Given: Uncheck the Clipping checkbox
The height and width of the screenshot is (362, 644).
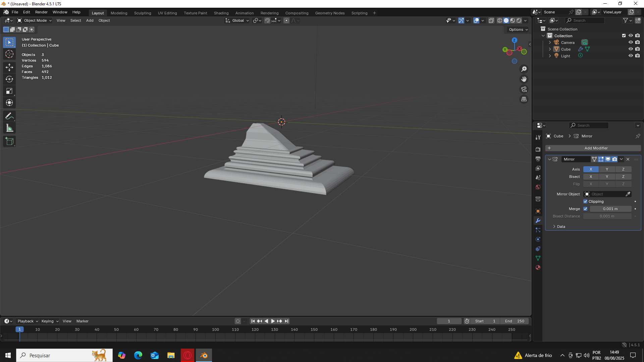Looking at the screenshot, I should click(x=585, y=201).
